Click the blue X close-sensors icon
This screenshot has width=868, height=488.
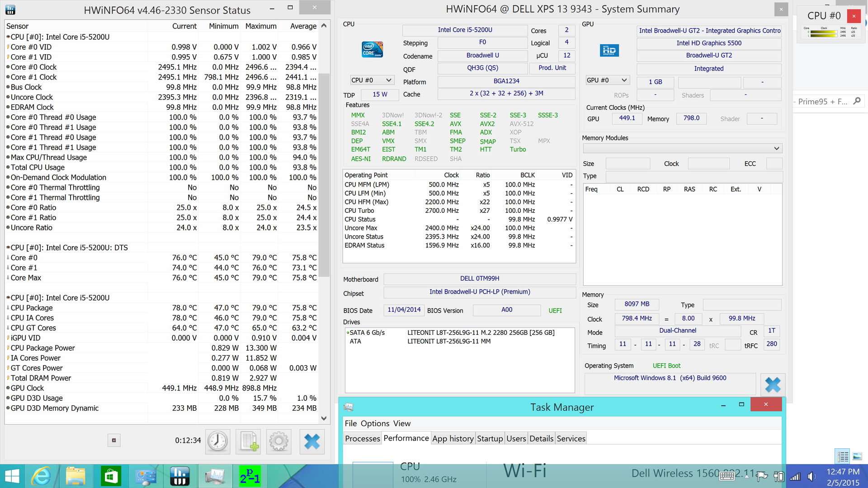pos(311,441)
